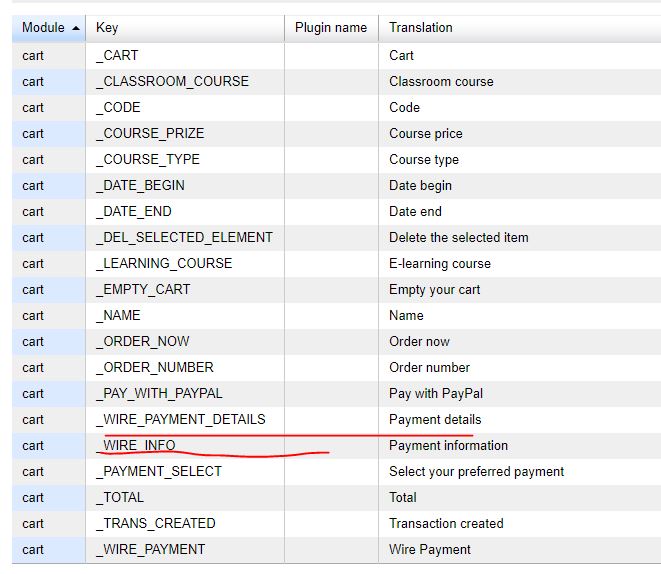661x574 pixels.
Task: Click the Translation column header
Action: click(x=420, y=28)
